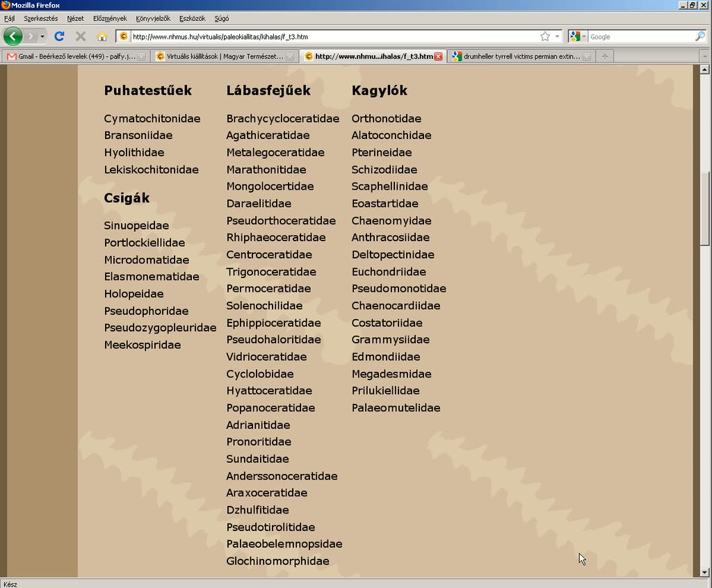Screen dimensions: 712x588
Task: Click the URL address field
Action: (x=334, y=37)
